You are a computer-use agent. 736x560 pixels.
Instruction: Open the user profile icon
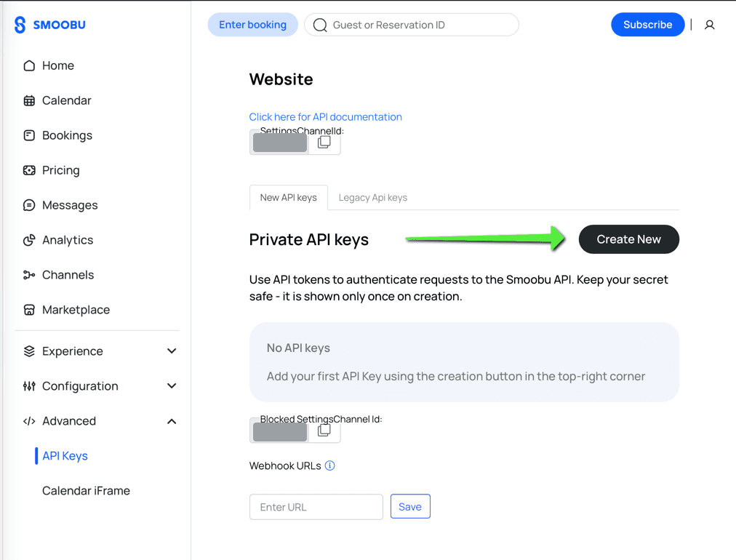coord(709,25)
